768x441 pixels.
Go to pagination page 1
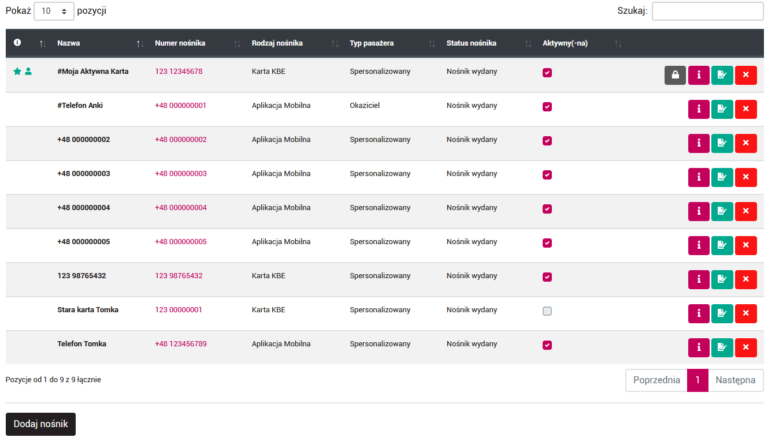[698, 381]
